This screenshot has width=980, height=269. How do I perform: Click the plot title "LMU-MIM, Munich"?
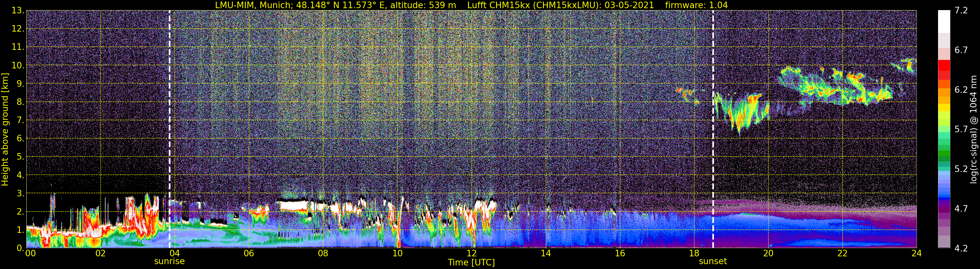(253, 5)
